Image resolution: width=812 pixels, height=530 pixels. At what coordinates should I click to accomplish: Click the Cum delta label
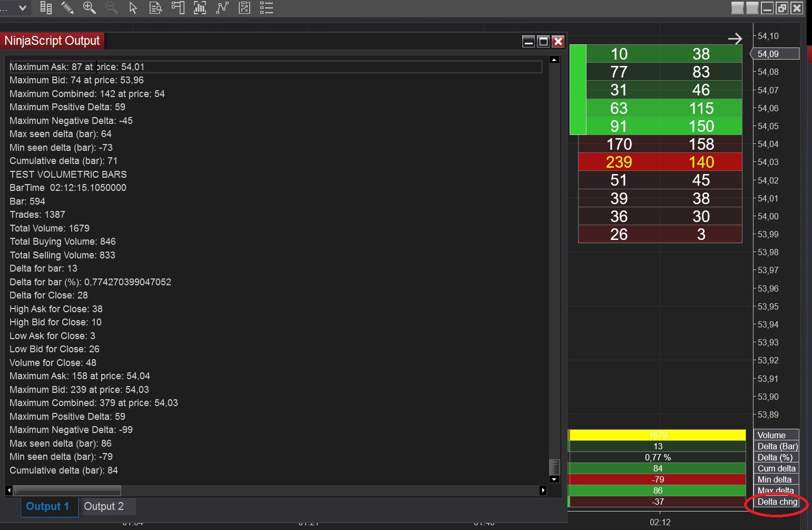(777, 469)
